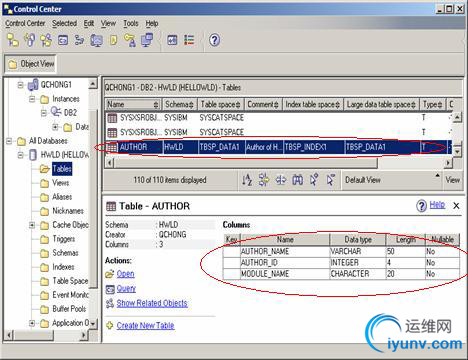Viewport: 468px width, 360px height.
Task: Click the sort A-Z icon below table list
Action: [x=247, y=180]
